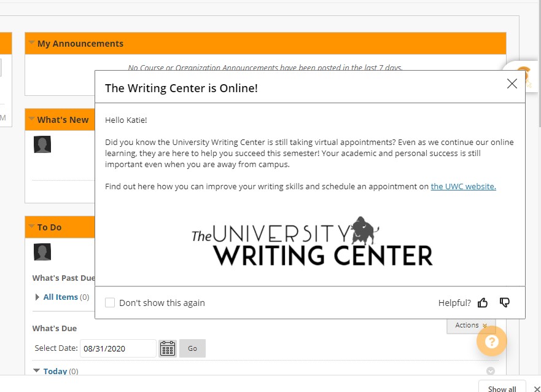541x392 pixels.
Task: Click inside the Select Date field
Action: pos(117,348)
